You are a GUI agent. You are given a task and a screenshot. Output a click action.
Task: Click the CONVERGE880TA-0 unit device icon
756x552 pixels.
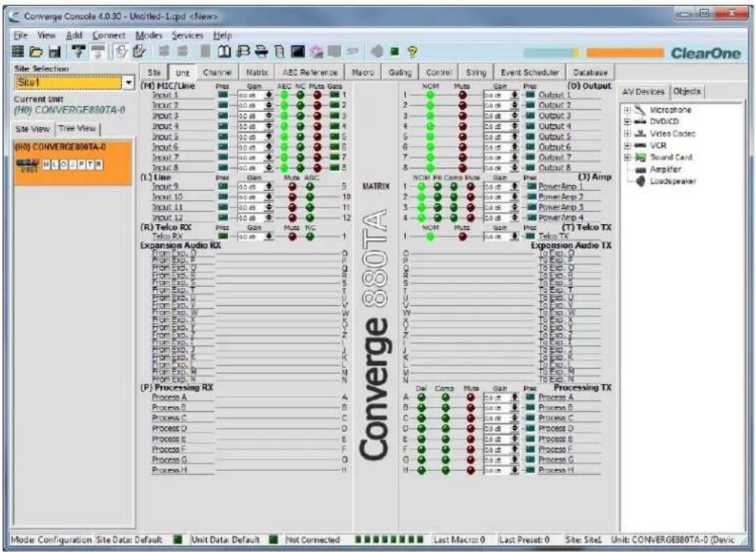click(27, 165)
